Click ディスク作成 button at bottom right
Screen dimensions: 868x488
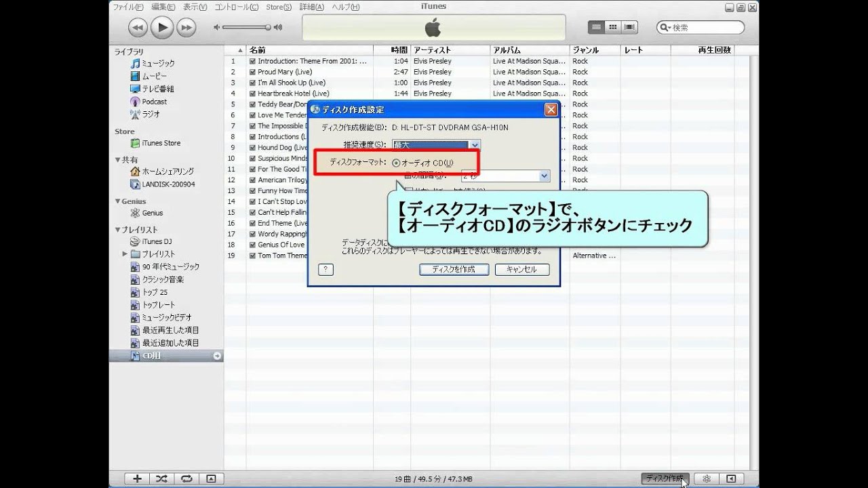tap(665, 479)
